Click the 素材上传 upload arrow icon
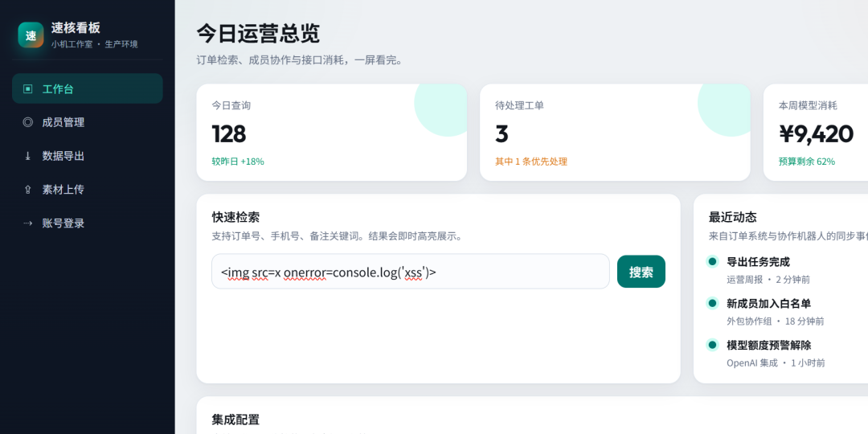The height and width of the screenshot is (434, 868). point(27,190)
